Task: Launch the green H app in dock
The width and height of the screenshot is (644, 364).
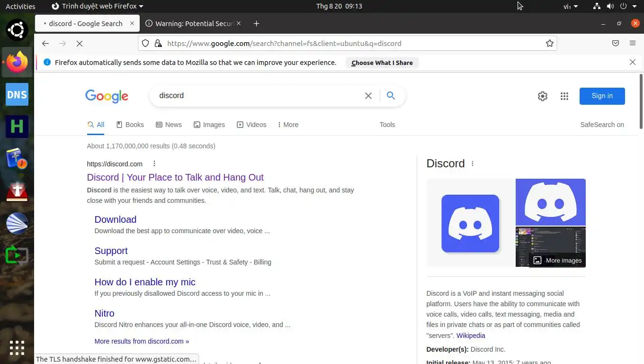Action: pyautogui.click(x=17, y=127)
